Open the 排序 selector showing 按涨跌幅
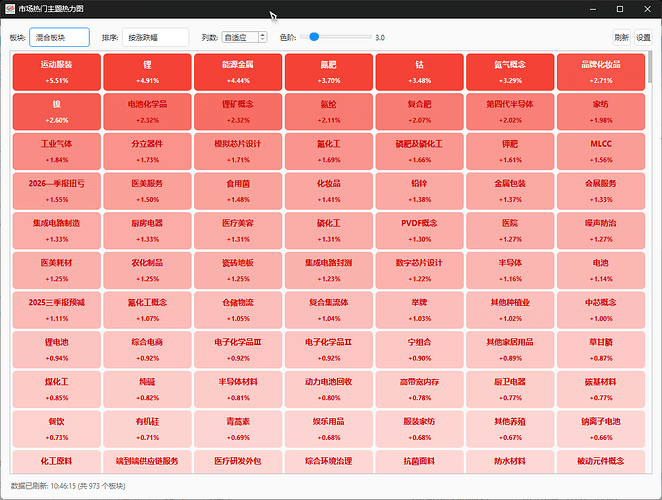This screenshot has height=500, width=662. pyautogui.click(x=155, y=37)
